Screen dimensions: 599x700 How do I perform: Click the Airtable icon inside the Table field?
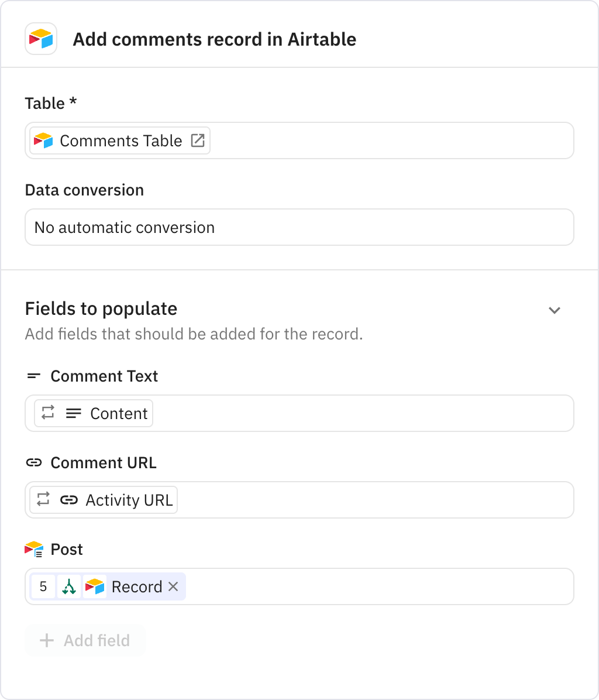(43, 140)
